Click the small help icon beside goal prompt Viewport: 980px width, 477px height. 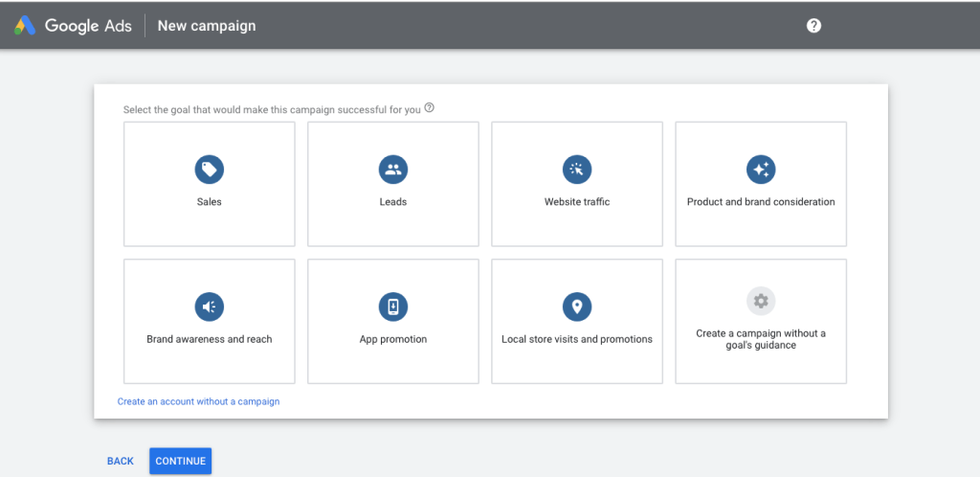coord(429,107)
